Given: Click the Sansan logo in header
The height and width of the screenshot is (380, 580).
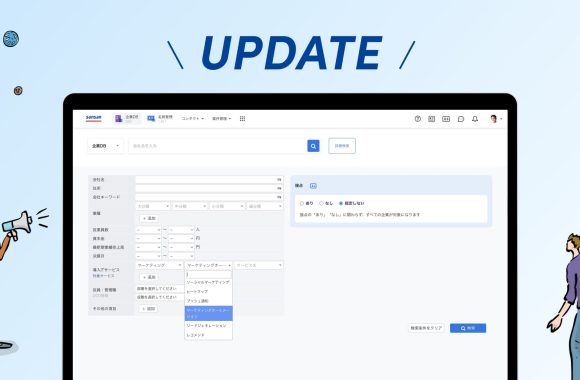Looking at the screenshot, I should (94, 118).
